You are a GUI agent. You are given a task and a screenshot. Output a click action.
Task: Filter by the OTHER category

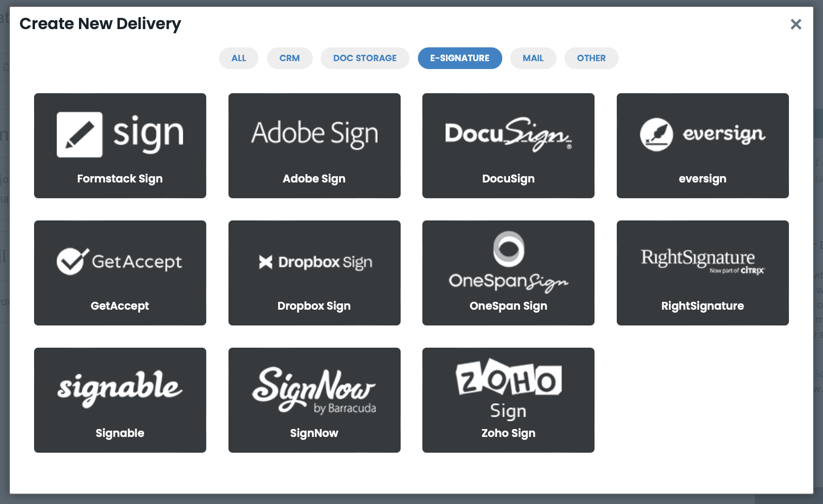(x=591, y=58)
